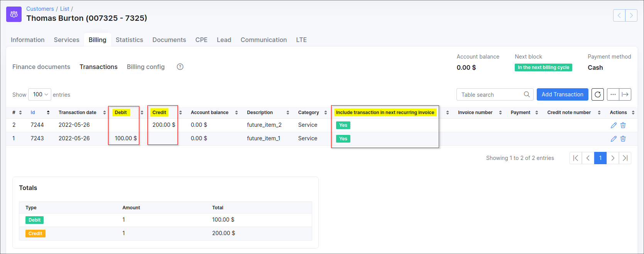Open the Billing config sub-tab

coord(145,67)
